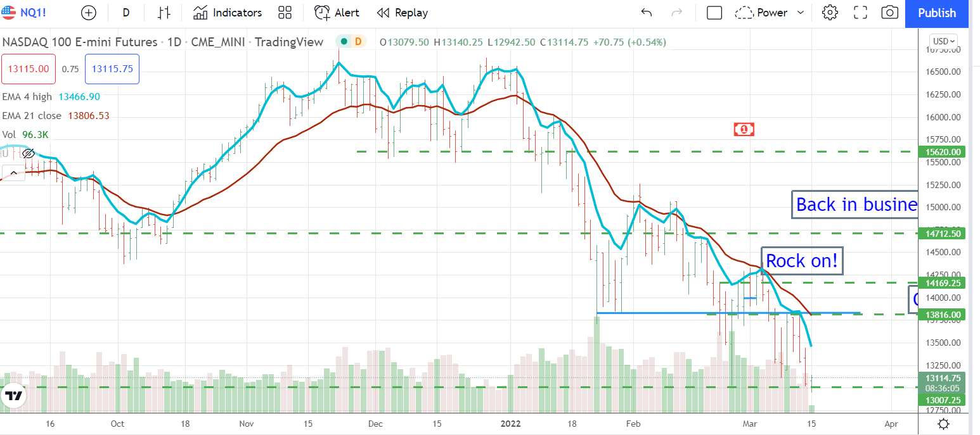Open the D timeframe interval selector
Image resolution: width=980 pixels, height=435 pixels.
126,13
